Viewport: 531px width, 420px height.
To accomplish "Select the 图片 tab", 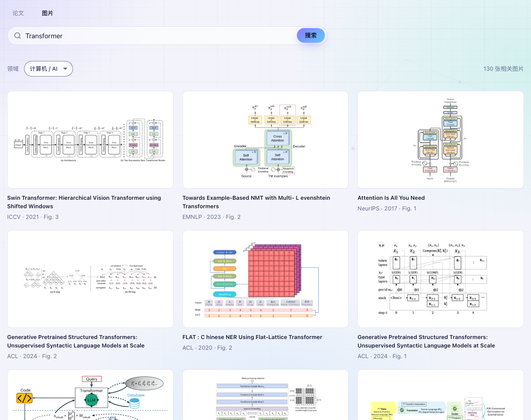I will point(48,13).
